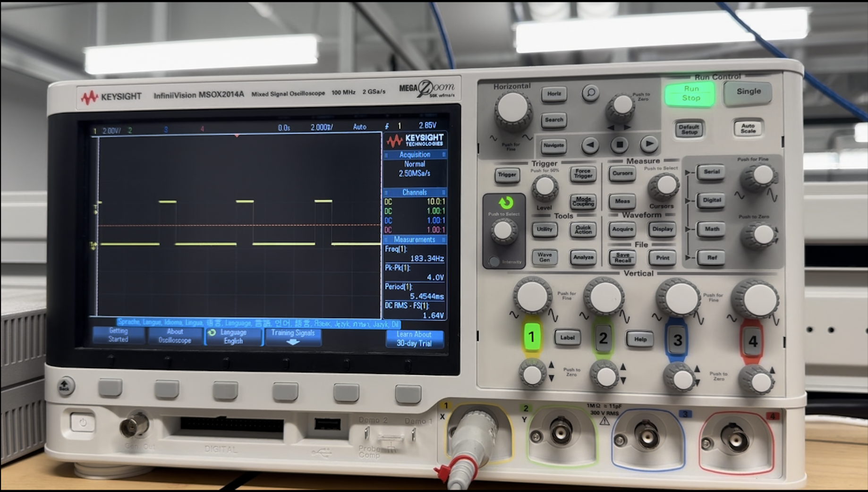Click the Label button
Screen dimensions: 868x492
567,338
